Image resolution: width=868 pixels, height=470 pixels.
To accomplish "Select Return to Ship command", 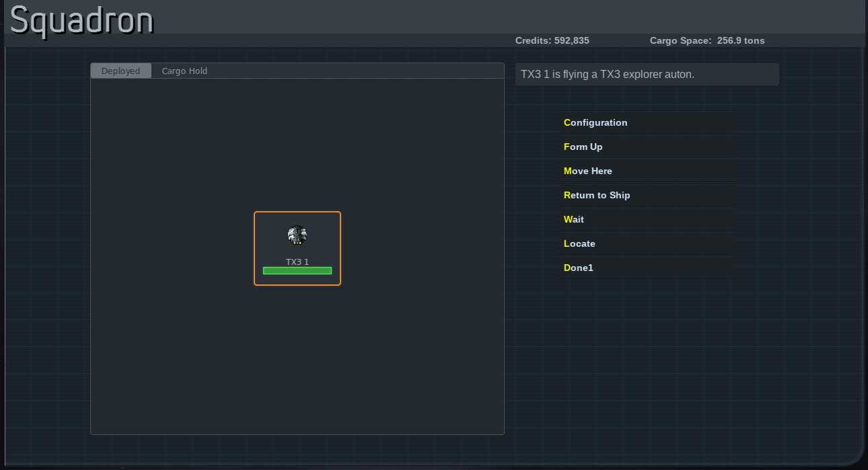I will click(649, 195).
